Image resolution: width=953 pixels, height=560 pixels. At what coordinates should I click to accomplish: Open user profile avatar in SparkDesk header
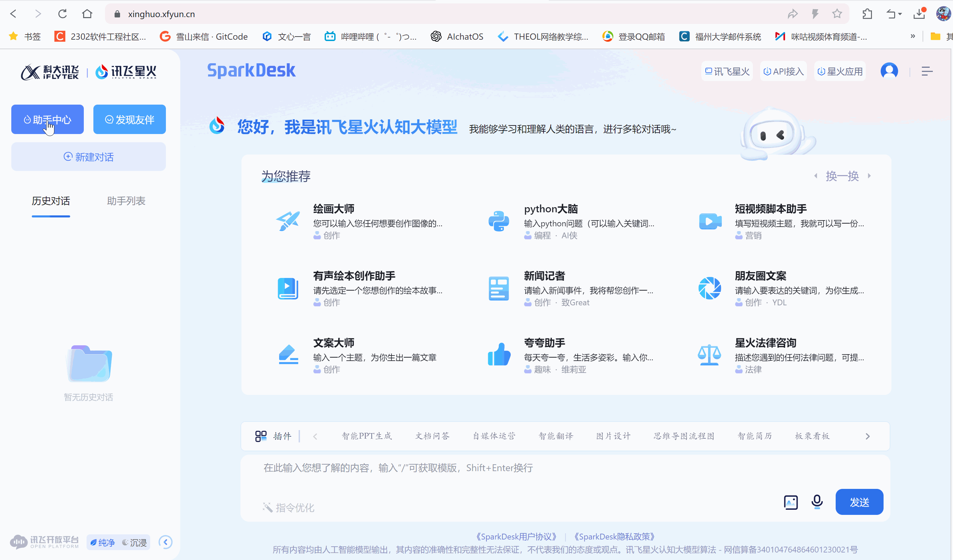(889, 71)
